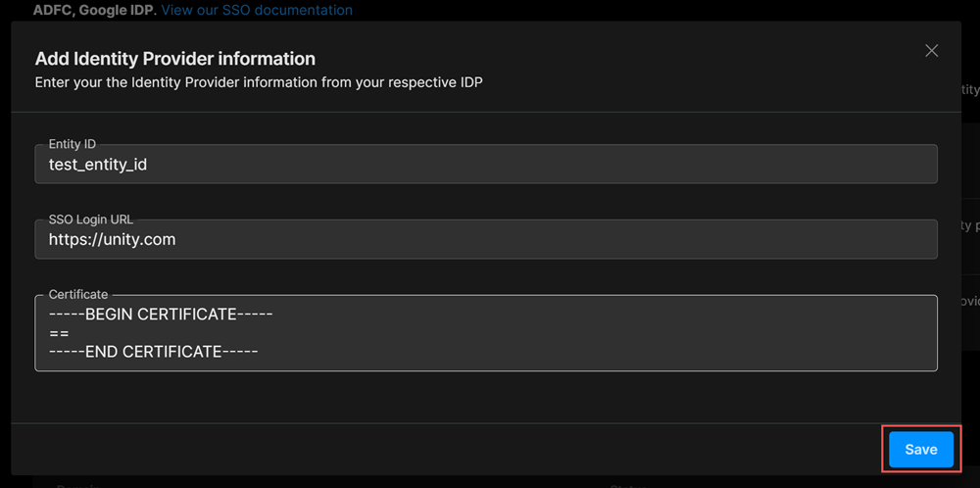Click the empty dialog area below Certificate box
The height and width of the screenshot is (488, 980).
[485, 397]
